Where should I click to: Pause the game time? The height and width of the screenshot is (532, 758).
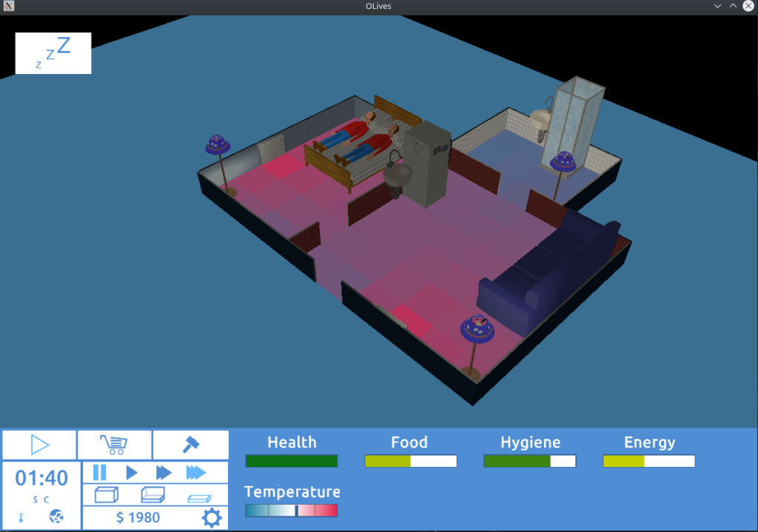tap(100, 472)
